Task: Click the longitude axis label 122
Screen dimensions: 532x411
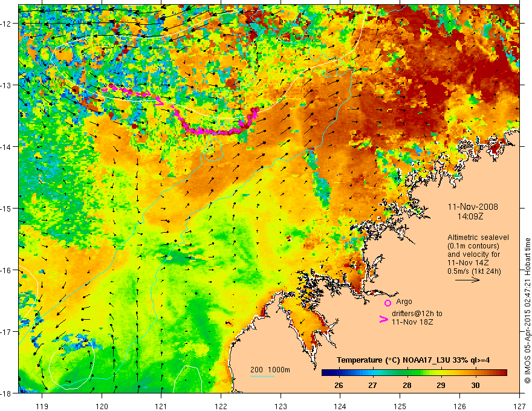Action: point(221,406)
